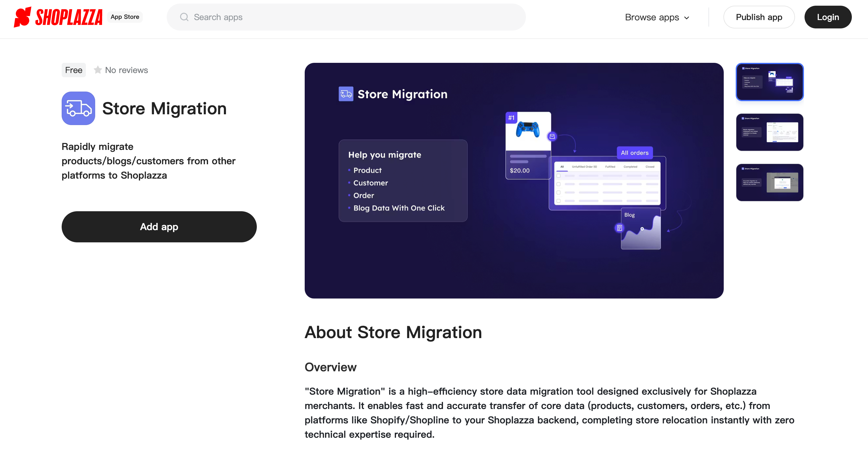Click the Rapidly migrate description text

coord(148,161)
